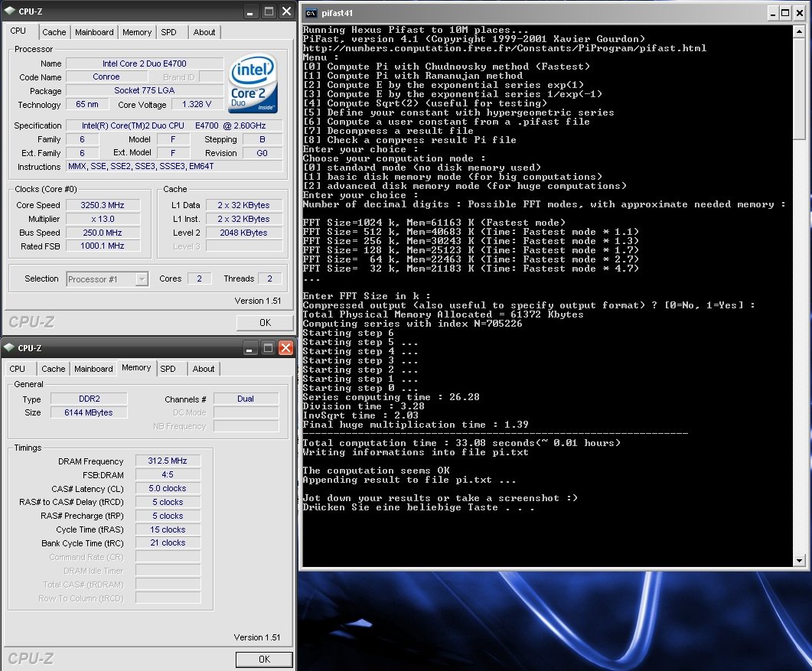
Task: Open SPD tab in top CPU-Z window
Action: pyautogui.click(x=168, y=32)
